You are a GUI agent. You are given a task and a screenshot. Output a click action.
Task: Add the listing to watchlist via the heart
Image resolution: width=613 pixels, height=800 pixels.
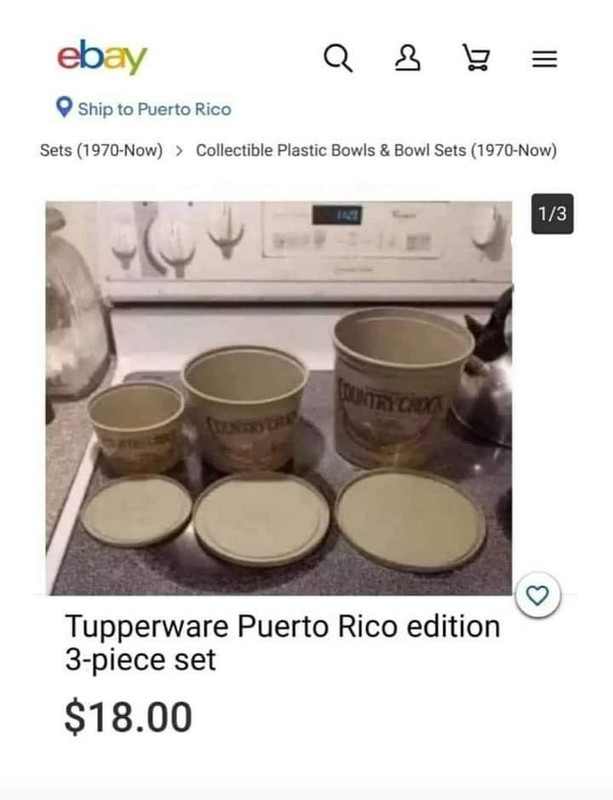[537, 595]
